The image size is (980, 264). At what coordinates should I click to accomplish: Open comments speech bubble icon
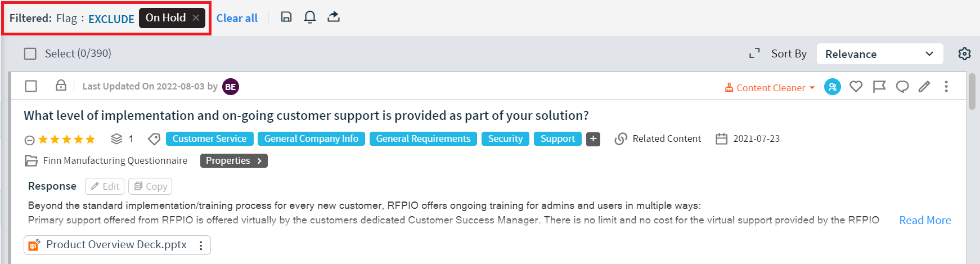pyautogui.click(x=902, y=87)
